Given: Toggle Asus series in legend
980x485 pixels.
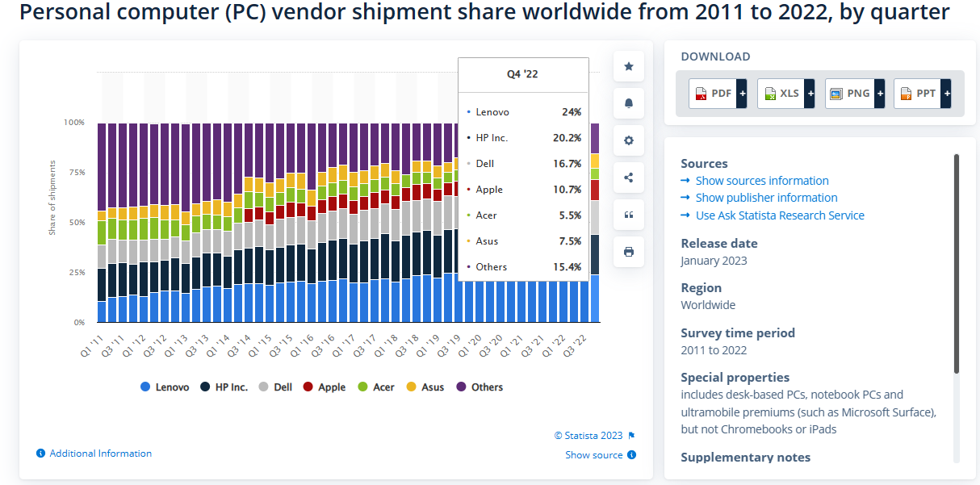Looking at the screenshot, I should (425, 387).
